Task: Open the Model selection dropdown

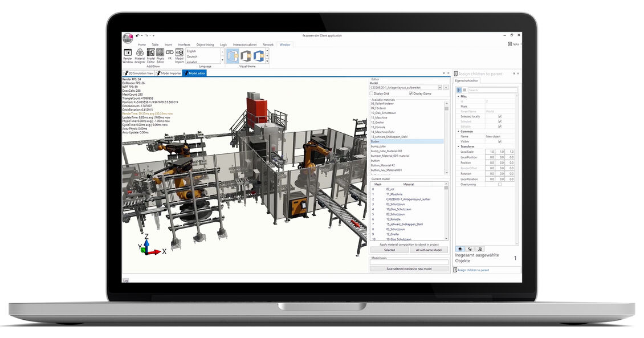Action: tap(440, 87)
